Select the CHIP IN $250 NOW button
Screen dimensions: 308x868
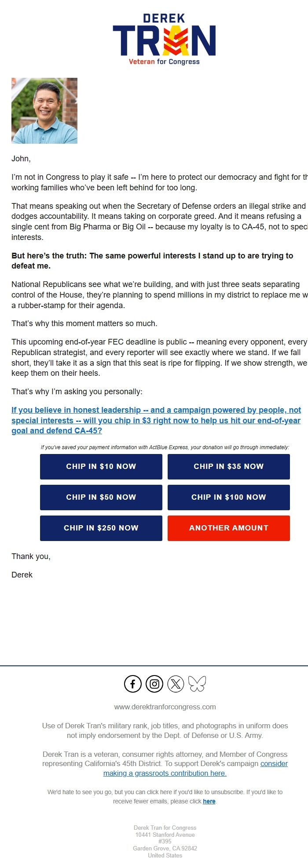101,528
